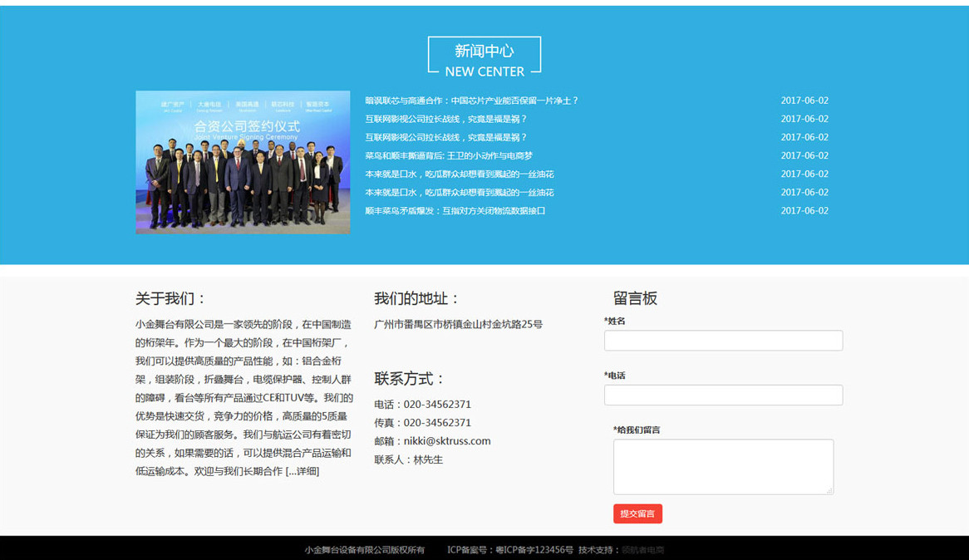969x560 pixels.
Task: Click the date beside the 暗讽联芯与高通合作 headline
Action: [x=804, y=101]
